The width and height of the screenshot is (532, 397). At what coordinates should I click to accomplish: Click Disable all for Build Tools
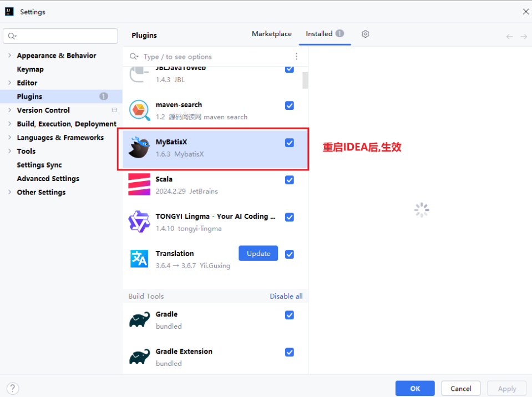[286, 296]
